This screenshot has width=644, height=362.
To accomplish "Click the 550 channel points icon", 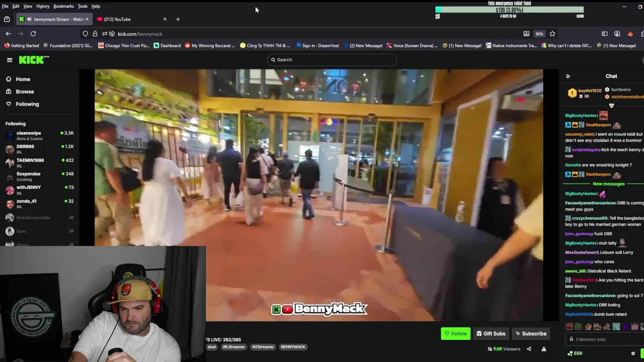I will point(570,353).
